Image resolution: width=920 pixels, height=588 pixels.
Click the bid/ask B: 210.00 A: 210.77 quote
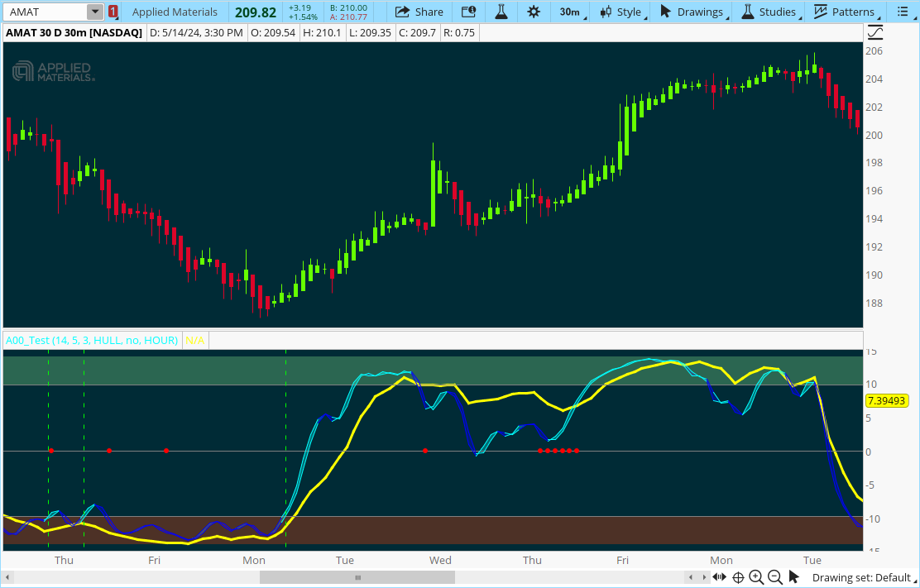tap(348, 12)
